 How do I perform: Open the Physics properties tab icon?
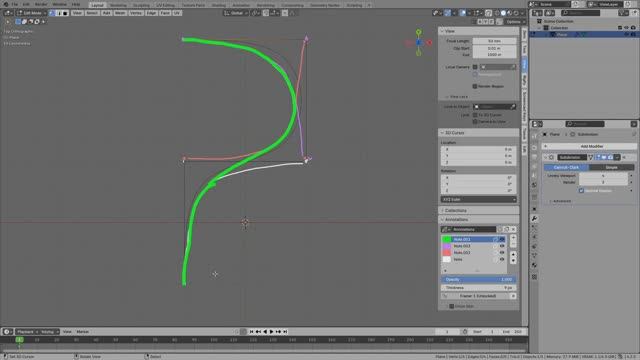[534, 237]
